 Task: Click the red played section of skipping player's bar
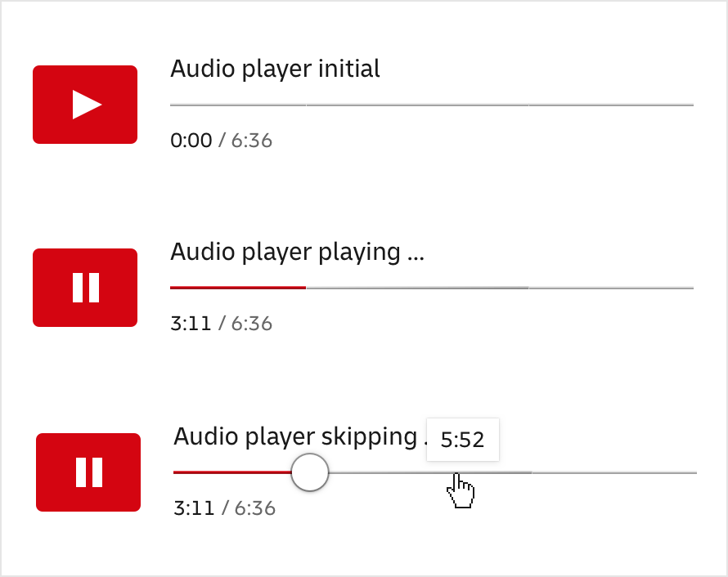(233, 472)
